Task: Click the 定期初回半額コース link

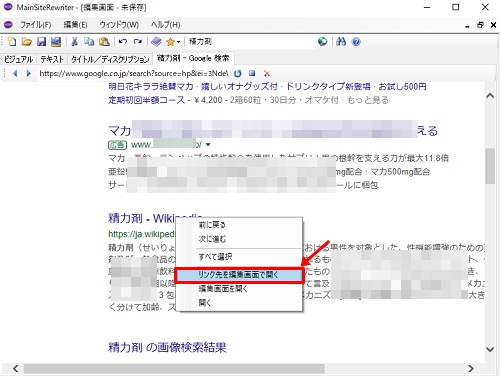Action: click(146, 100)
